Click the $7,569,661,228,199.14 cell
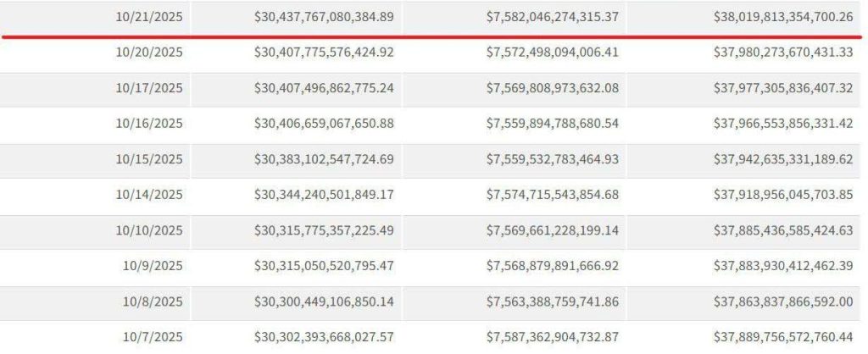Screen dimensions: 868x354 [x=553, y=230]
